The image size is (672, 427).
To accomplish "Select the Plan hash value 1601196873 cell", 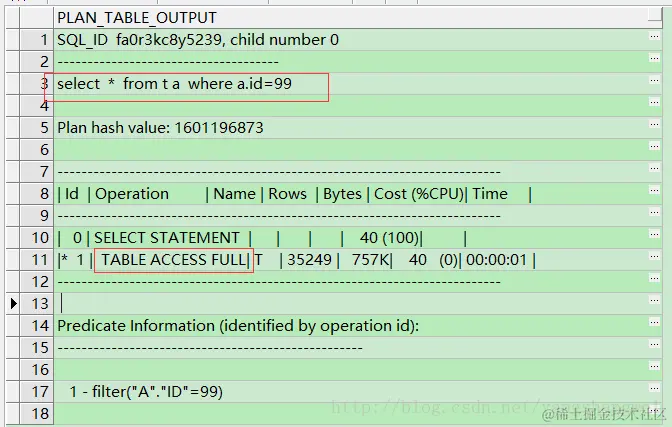I will (351, 128).
